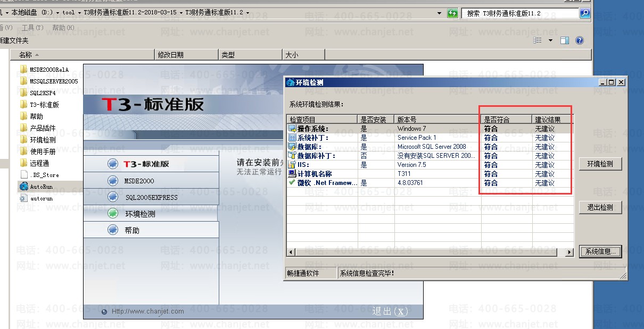This screenshot has height=329, width=644.
Task: Choose T3-标准版 install option in launcher
Action: (x=151, y=164)
